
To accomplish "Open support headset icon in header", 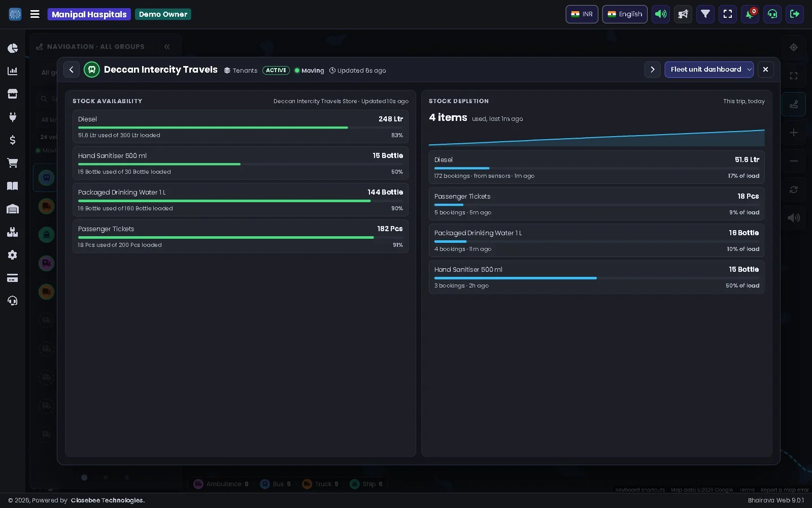I will tap(772, 14).
